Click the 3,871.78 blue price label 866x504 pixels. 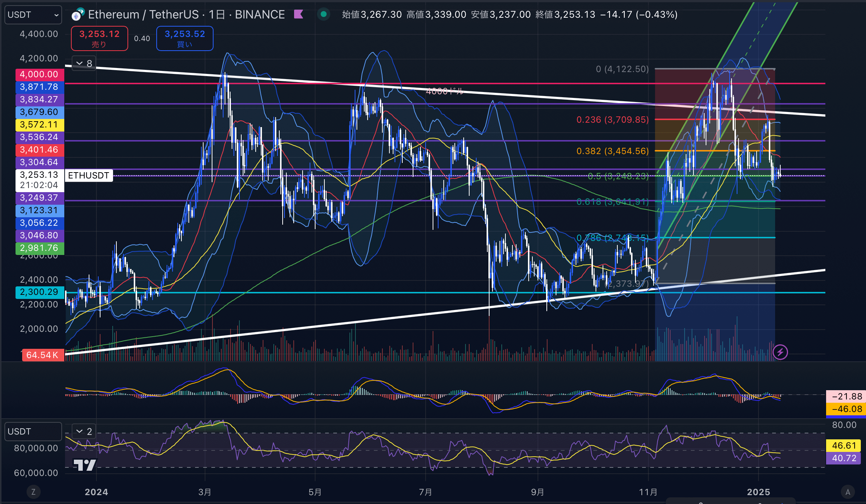coord(40,87)
